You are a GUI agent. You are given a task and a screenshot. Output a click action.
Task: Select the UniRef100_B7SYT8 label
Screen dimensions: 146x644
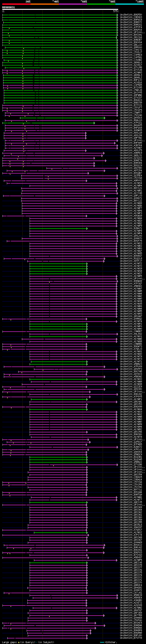[131, 638]
